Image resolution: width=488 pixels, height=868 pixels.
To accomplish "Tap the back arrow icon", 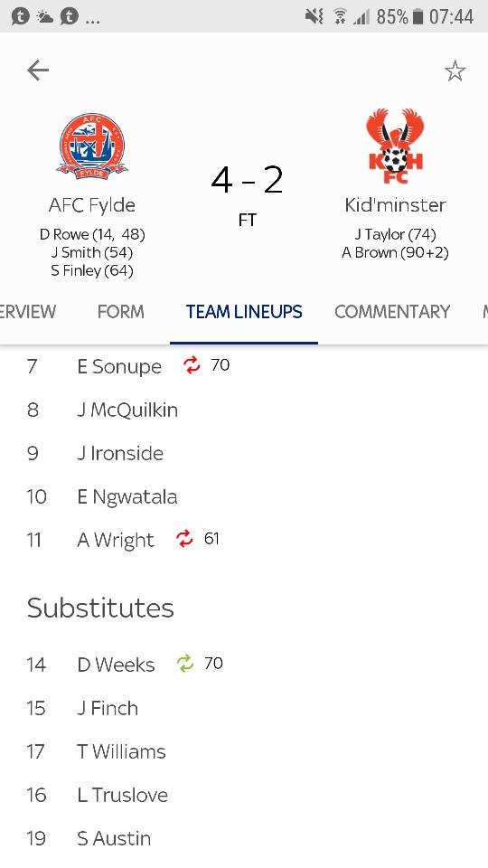I will [38, 71].
